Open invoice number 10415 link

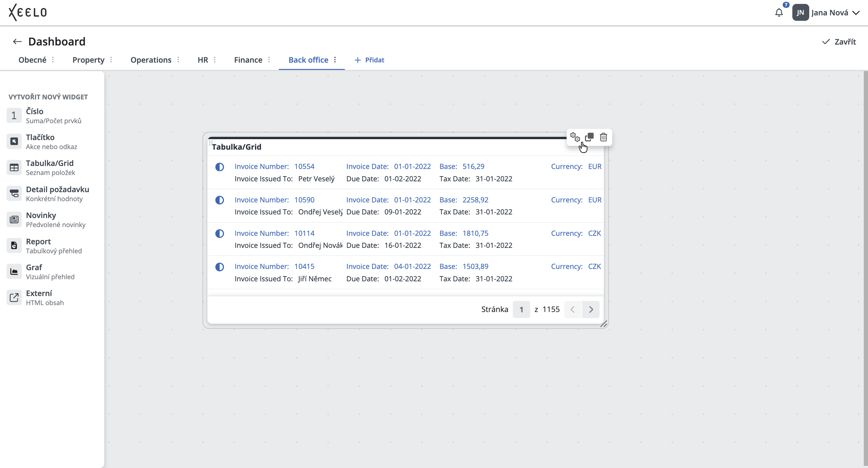coord(304,266)
